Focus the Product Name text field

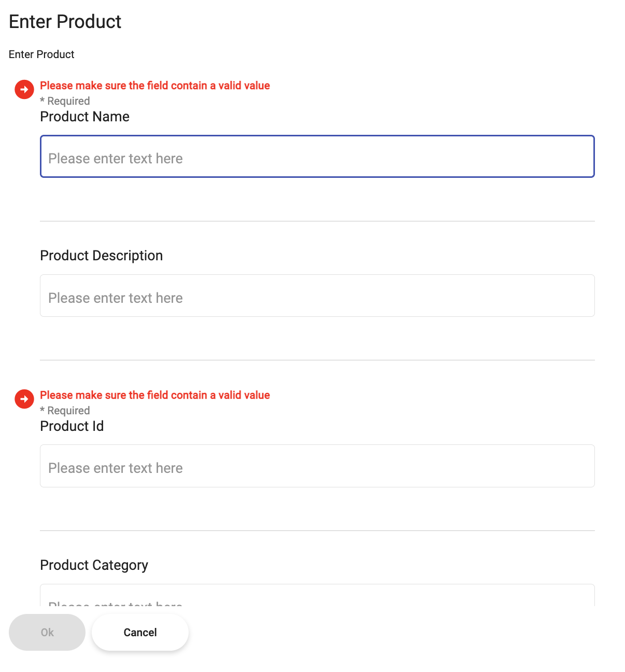click(x=317, y=157)
